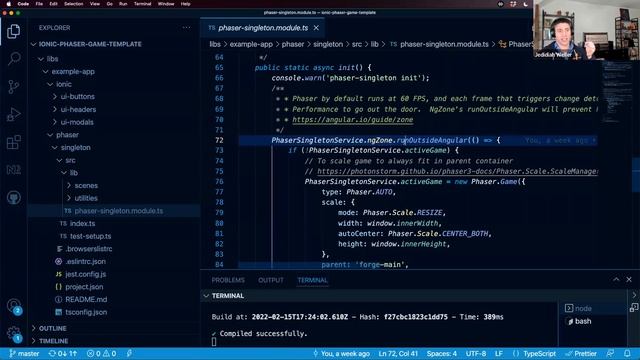
Task: Open the Search view in activity bar
Action: tap(13, 59)
